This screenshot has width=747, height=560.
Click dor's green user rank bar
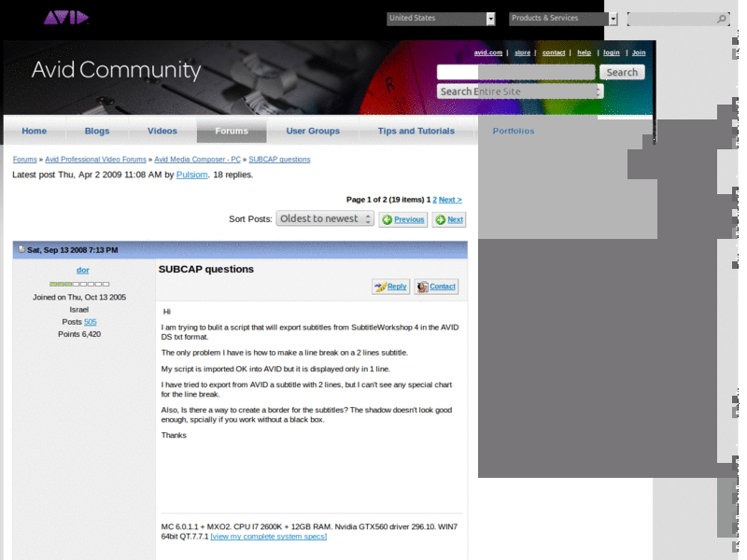click(79, 284)
